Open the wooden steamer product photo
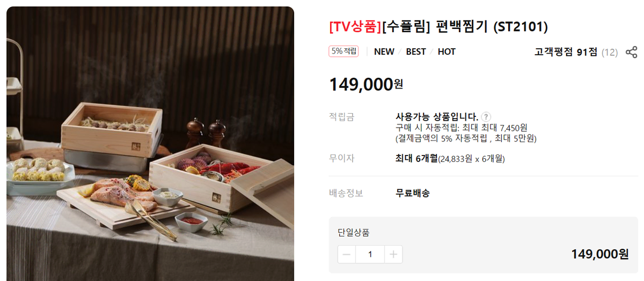This screenshot has height=281, width=644. click(150, 144)
